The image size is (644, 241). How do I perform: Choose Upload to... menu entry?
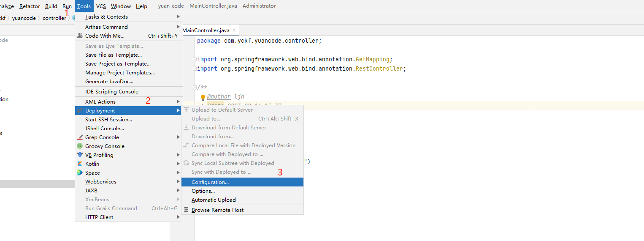pyautogui.click(x=242, y=119)
